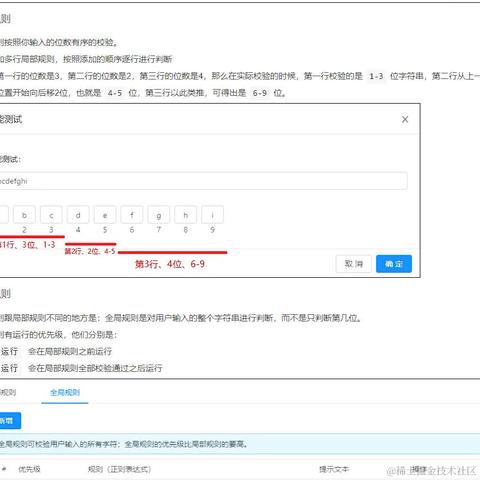Viewport: 480px width, 480px height.
Task: Close the test dialog with the X icon
Action: pos(405,119)
